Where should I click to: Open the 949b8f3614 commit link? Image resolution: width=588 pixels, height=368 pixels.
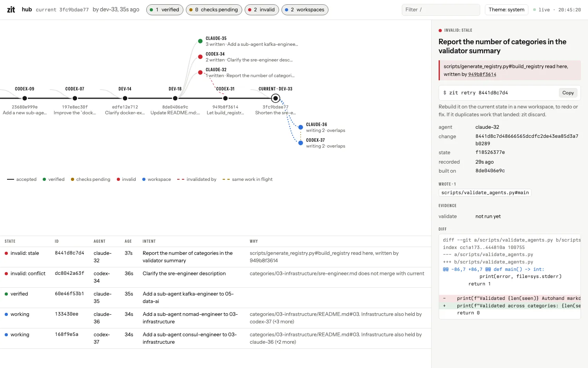click(x=482, y=74)
